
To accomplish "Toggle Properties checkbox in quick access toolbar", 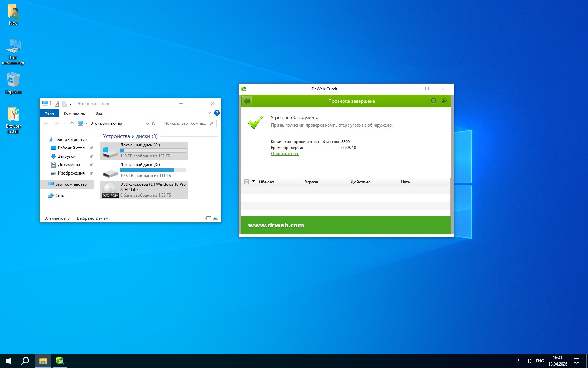I will tap(57, 104).
